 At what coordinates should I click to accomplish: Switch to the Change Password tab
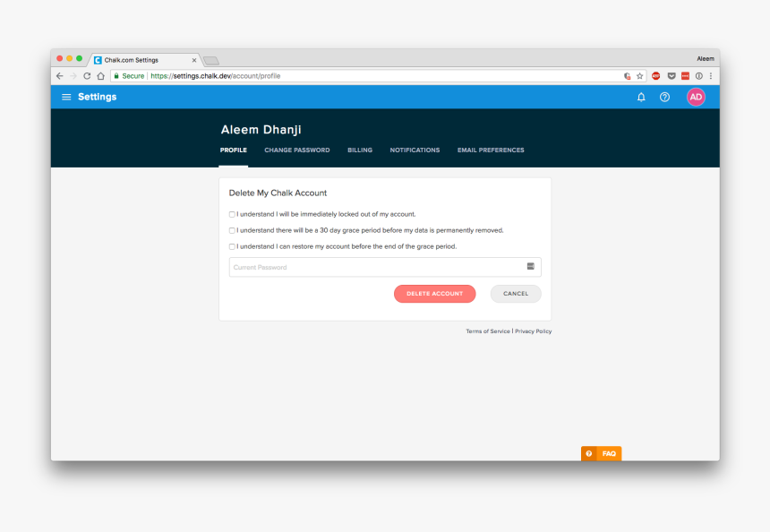click(297, 150)
